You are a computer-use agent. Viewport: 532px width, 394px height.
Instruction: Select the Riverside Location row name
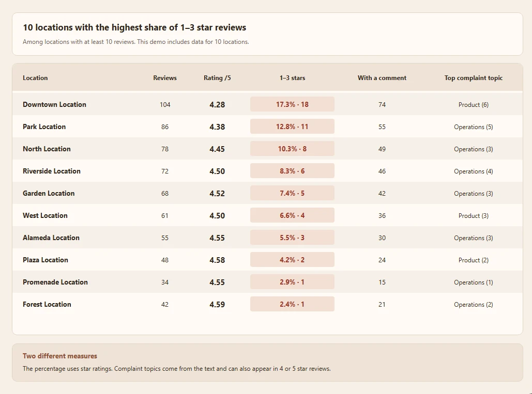point(52,171)
